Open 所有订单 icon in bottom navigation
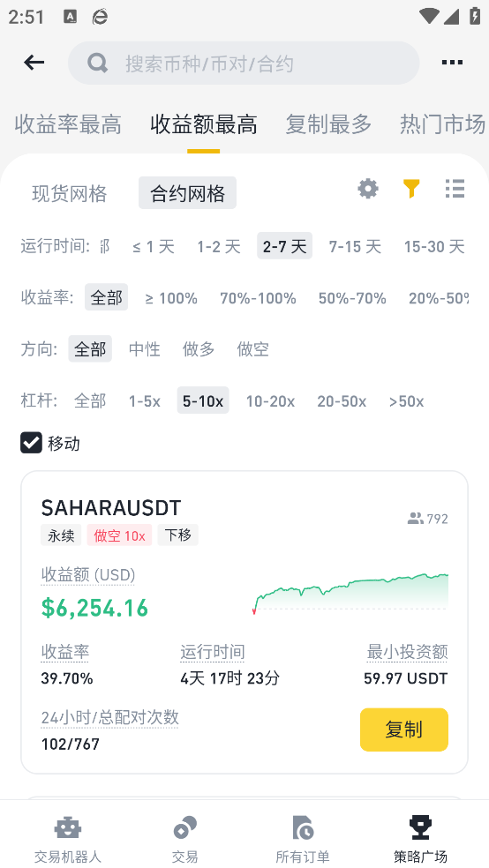The width and height of the screenshot is (489, 868). point(303,828)
